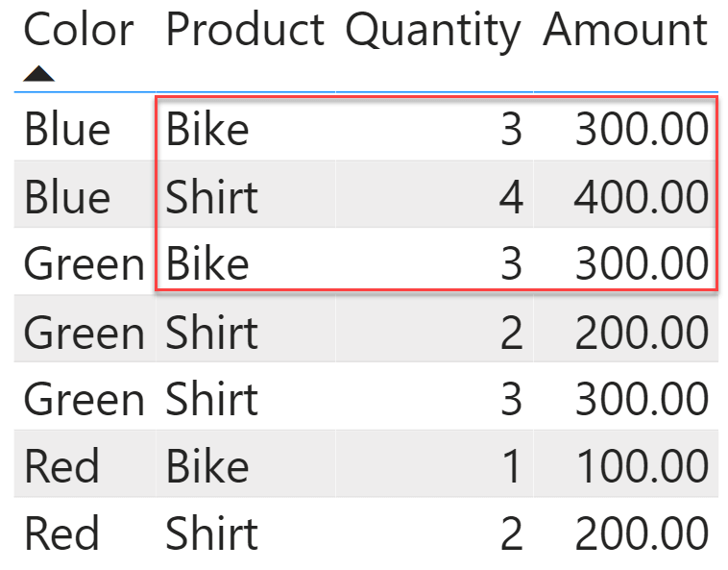Image resolution: width=728 pixels, height=570 pixels.
Task: Sort table by the Amount column header
Action: click(x=625, y=30)
